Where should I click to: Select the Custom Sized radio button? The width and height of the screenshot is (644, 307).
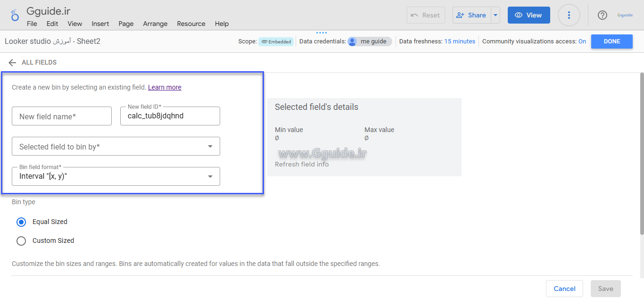tap(21, 241)
